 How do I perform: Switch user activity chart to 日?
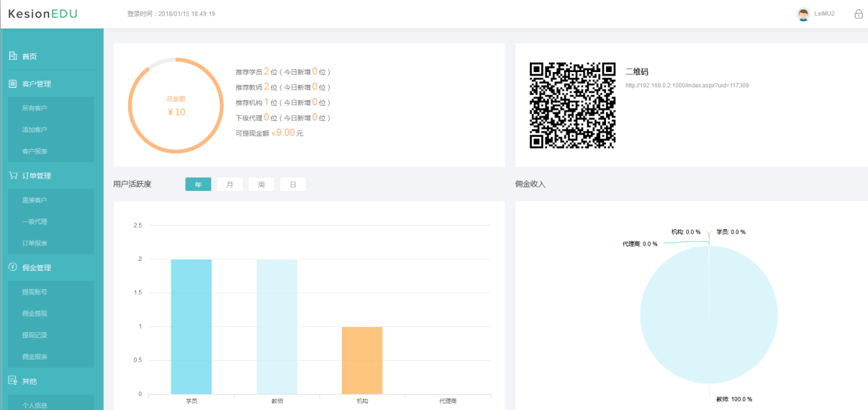293,184
